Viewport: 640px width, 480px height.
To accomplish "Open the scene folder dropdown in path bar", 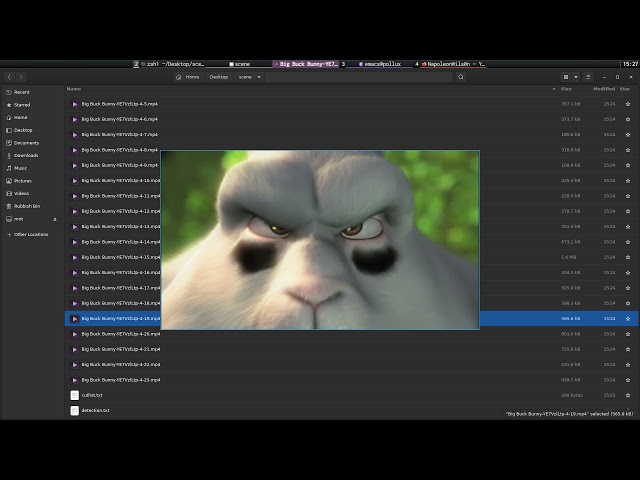I will tap(259, 77).
